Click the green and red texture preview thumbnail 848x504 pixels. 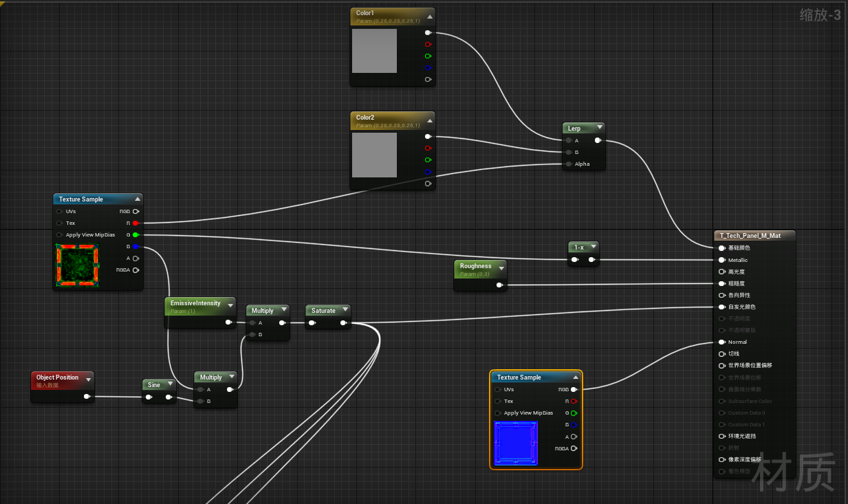point(77,265)
